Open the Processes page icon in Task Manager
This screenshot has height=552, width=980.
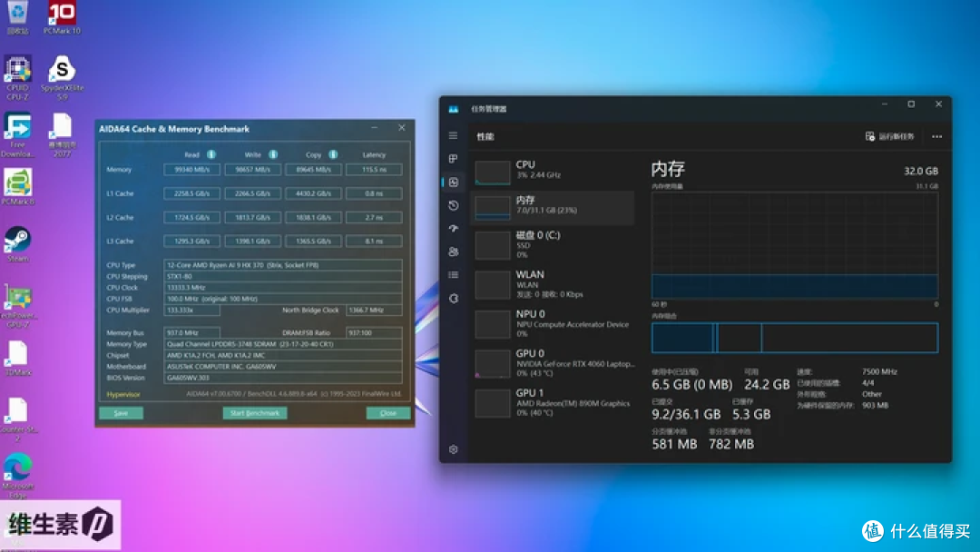point(453,159)
